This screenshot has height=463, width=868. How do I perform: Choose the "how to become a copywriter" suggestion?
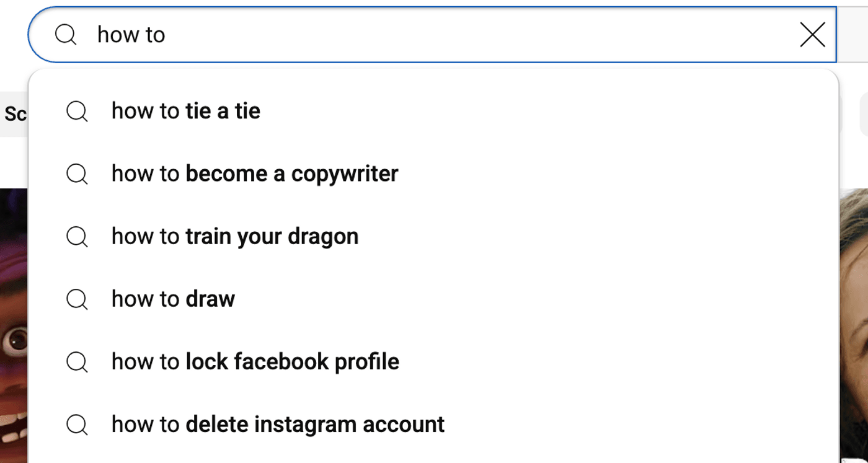255,174
